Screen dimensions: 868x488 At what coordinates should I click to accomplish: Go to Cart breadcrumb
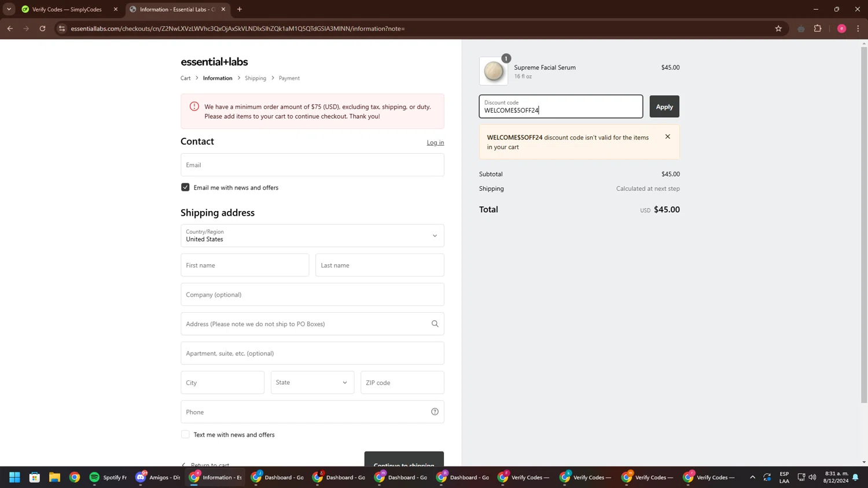click(x=185, y=78)
